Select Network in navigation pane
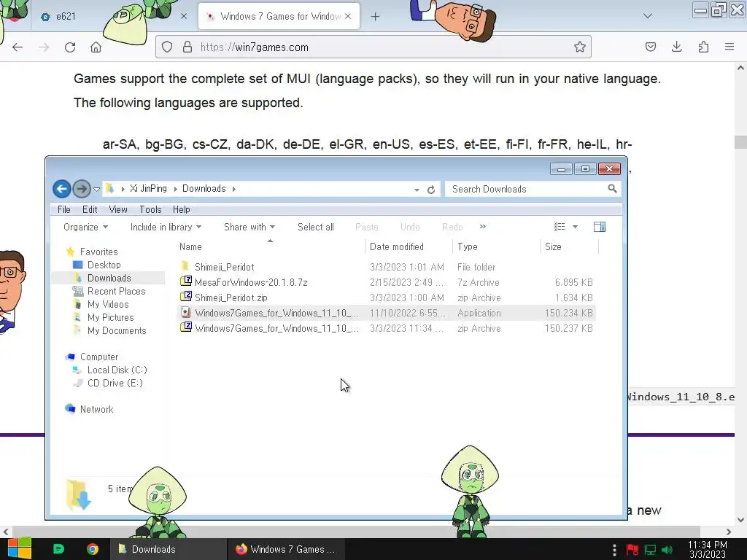Image resolution: width=747 pixels, height=560 pixels. (96, 409)
